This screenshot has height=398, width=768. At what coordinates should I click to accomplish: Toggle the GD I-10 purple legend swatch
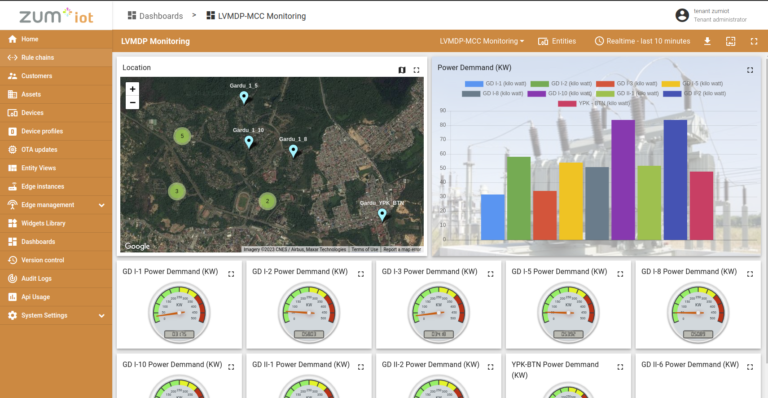click(536, 94)
